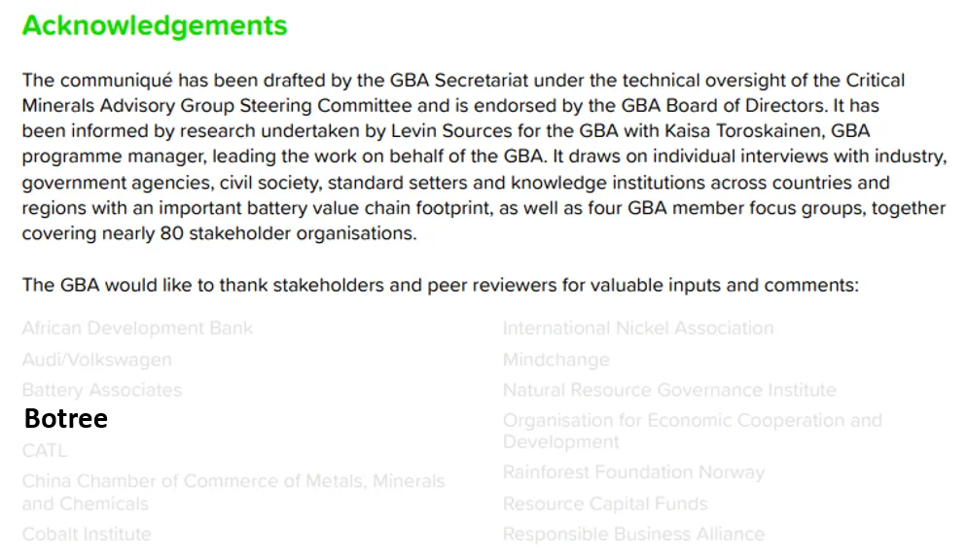Viewport: 968px width, 560px height.
Task: Click the phrase 80 stakeholder organisations
Action: click(x=288, y=233)
